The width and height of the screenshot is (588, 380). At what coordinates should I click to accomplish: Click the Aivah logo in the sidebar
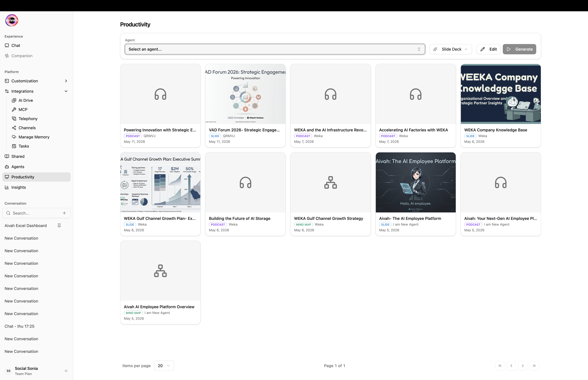[12, 20]
